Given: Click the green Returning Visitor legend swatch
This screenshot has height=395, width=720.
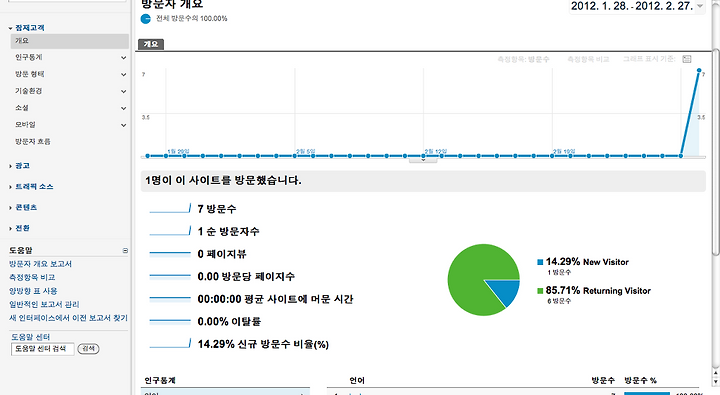Looking at the screenshot, I should tap(540, 291).
